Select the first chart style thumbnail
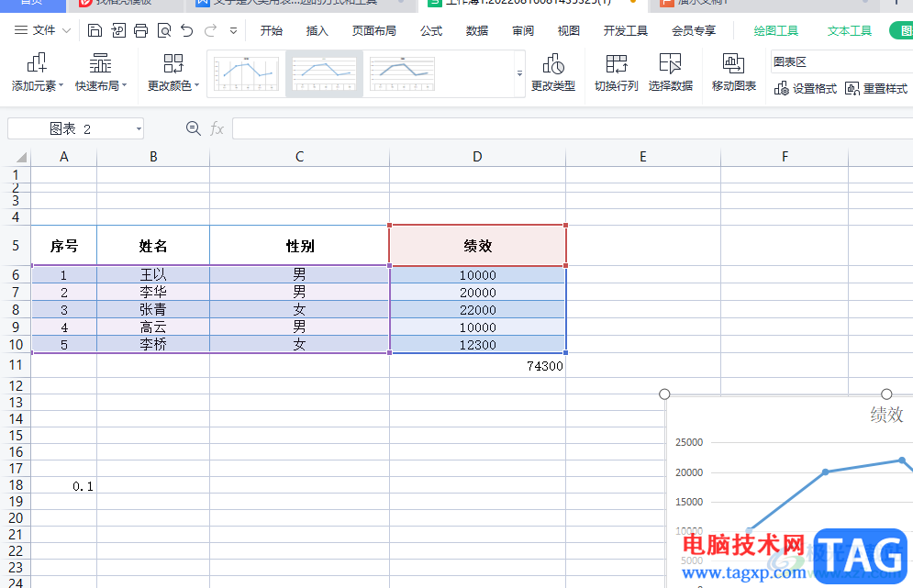This screenshot has width=913, height=588. tap(246, 74)
